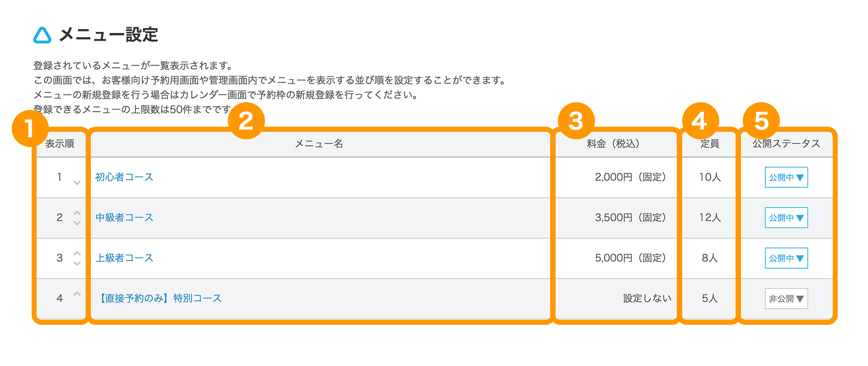The image size is (868, 366).
Task: Open 非公開 status dropdown for 特別コース
Action: (786, 299)
